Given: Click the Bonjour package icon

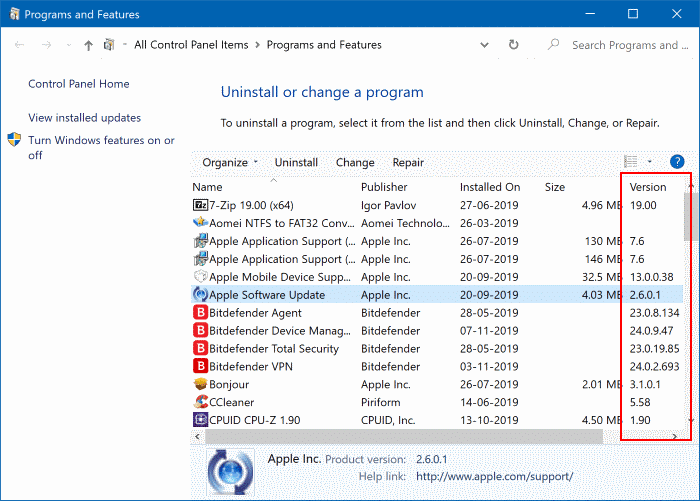Looking at the screenshot, I should [200, 384].
